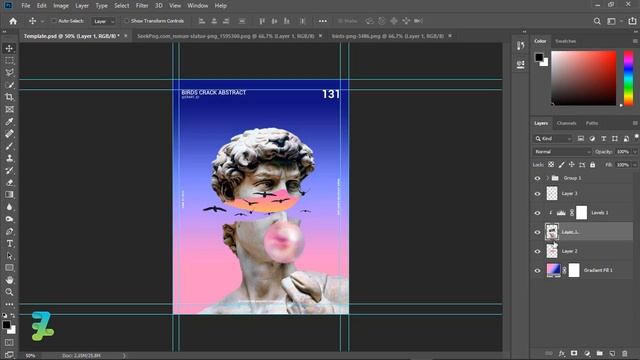Viewport: 640px width, 360px height.
Task: Select the Brush tool
Action: 9,146
